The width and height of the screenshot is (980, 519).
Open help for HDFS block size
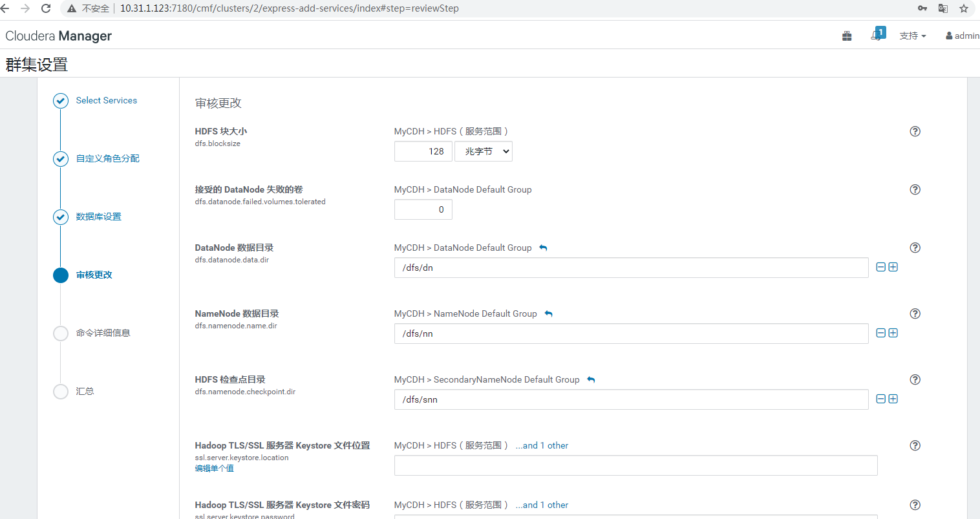pos(915,131)
